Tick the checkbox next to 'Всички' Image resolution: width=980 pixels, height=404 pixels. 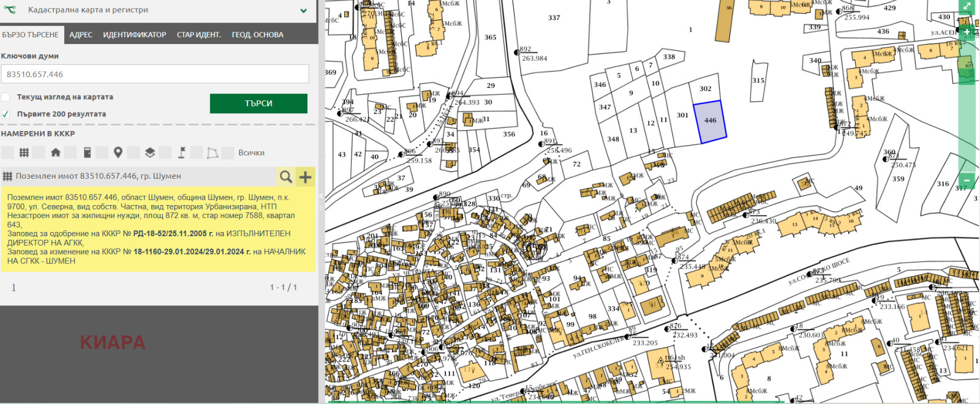(228, 152)
